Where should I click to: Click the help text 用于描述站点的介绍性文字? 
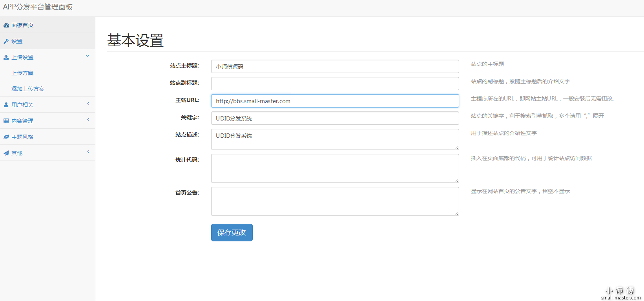point(504,133)
